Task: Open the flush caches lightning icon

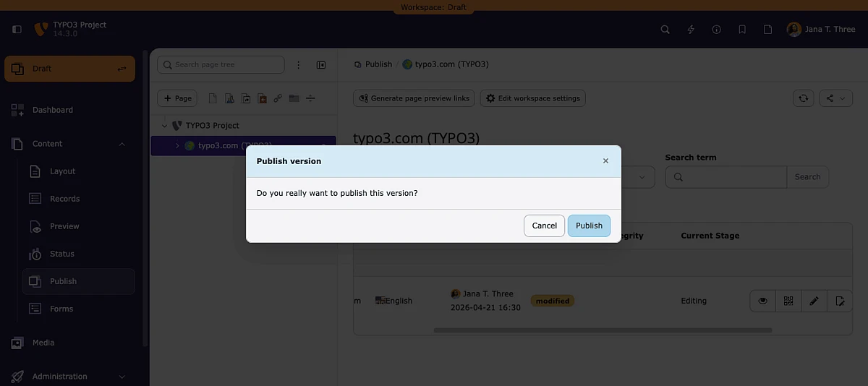Action: (691, 30)
